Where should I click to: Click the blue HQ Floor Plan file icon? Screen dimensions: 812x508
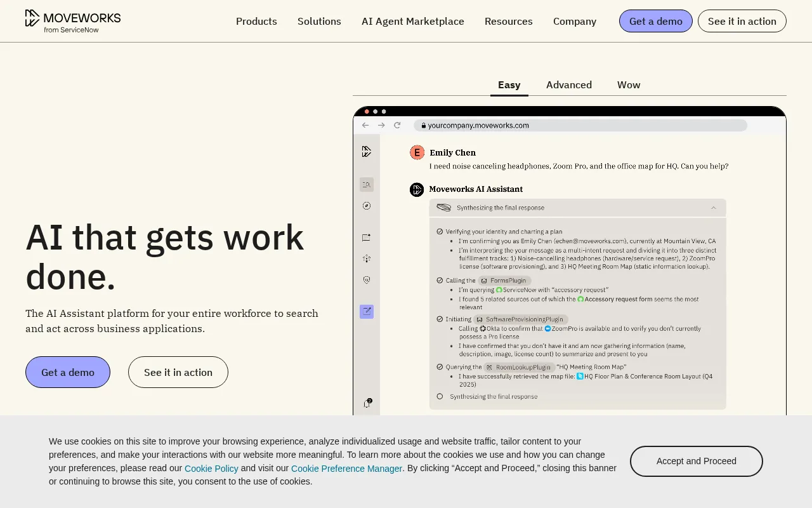[x=580, y=377]
